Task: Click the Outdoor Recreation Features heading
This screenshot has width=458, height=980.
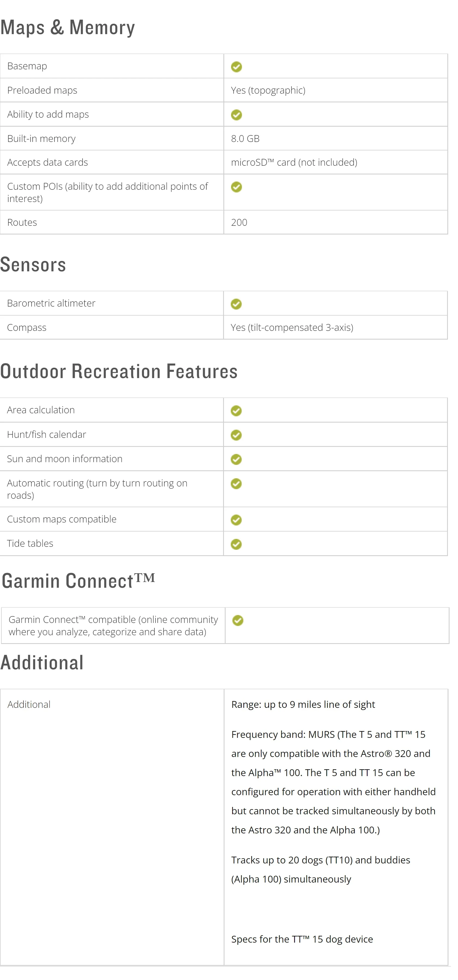Action: click(x=119, y=371)
